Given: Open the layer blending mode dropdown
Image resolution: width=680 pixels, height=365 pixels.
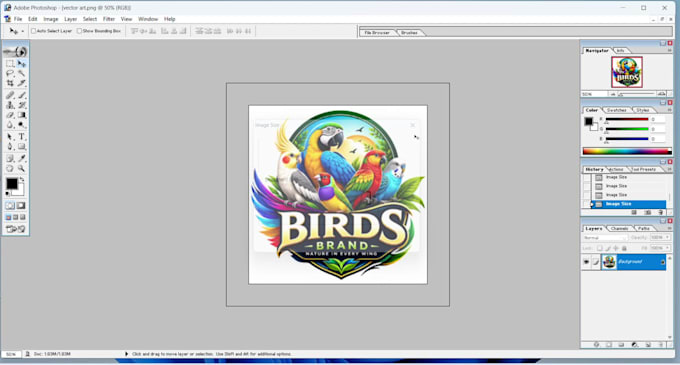Looking at the screenshot, I should [605, 238].
